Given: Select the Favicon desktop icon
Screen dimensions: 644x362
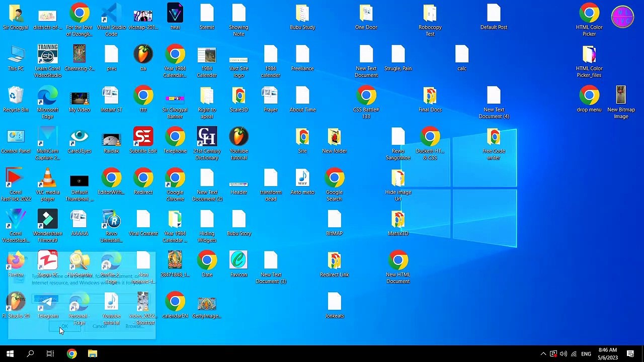Looking at the screenshot, I should coord(238,264).
